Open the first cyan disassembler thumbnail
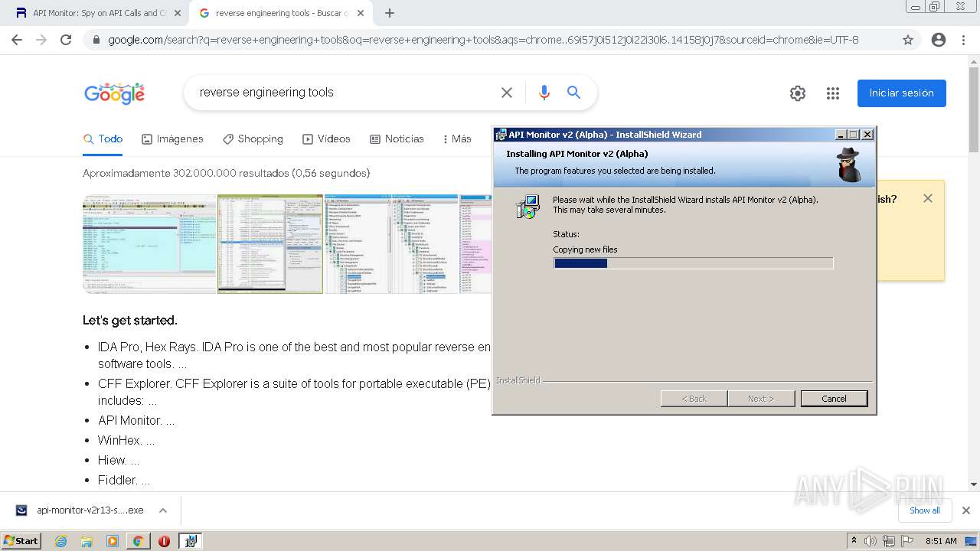The height and width of the screenshot is (551, 980). coord(149,244)
